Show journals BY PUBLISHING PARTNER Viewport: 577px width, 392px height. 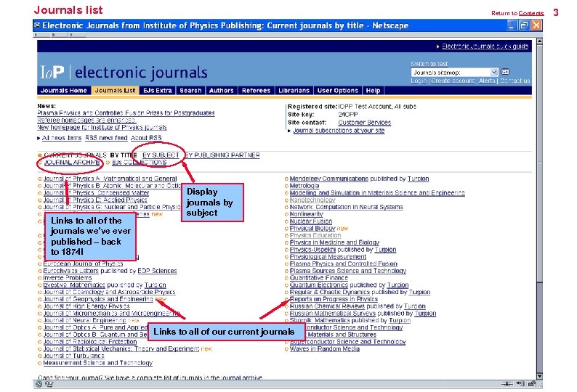coord(222,155)
